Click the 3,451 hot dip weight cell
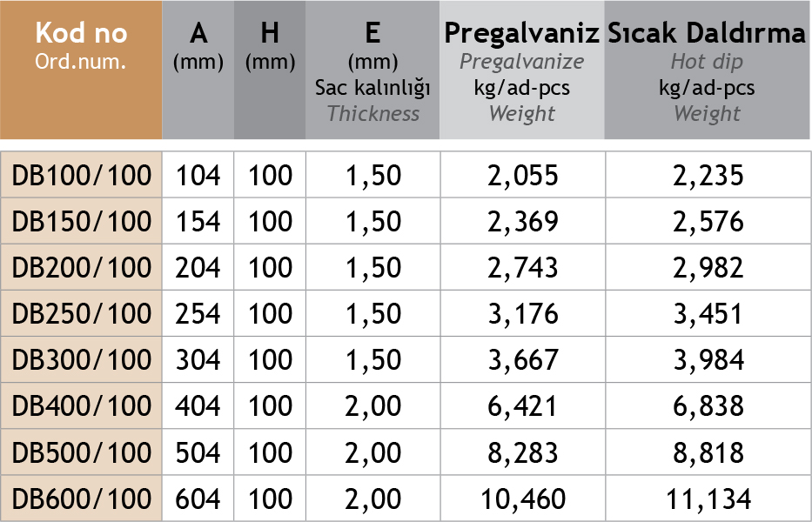The image size is (812, 522). click(708, 314)
